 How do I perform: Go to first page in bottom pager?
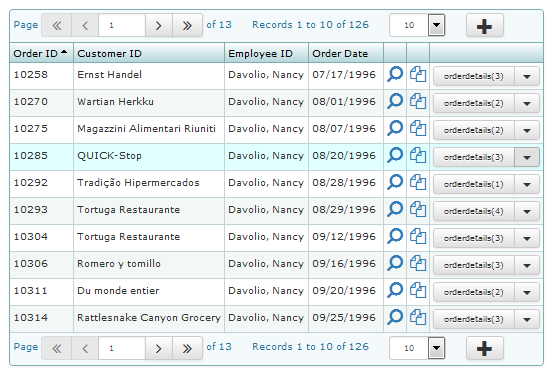[57, 348]
